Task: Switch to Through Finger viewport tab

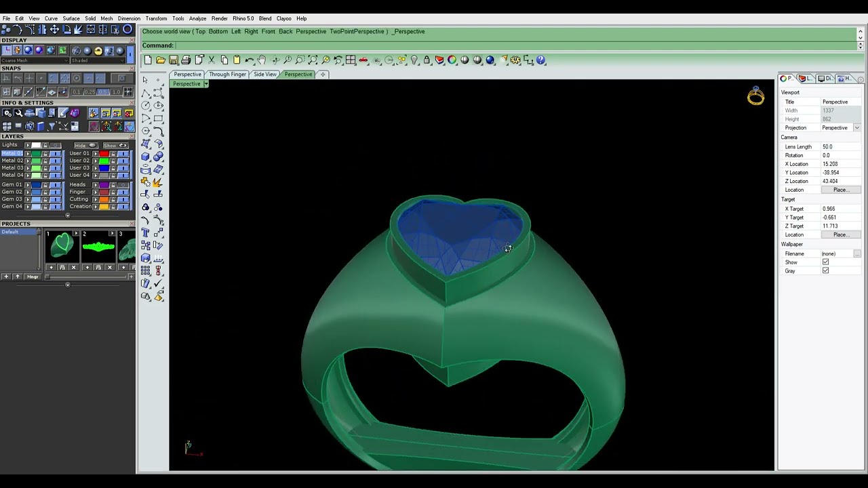Action: coord(227,75)
